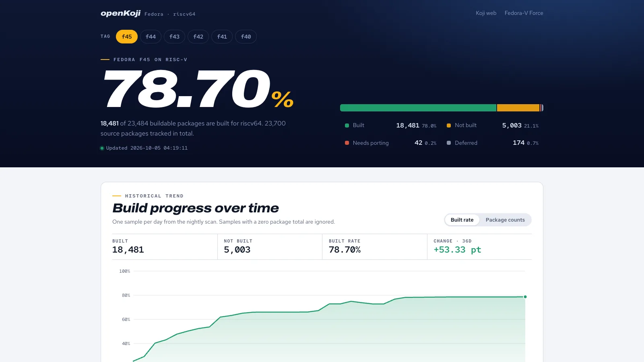Select the f40 tag
This screenshot has width=644, height=362.
pyautogui.click(x=246, y=37)
